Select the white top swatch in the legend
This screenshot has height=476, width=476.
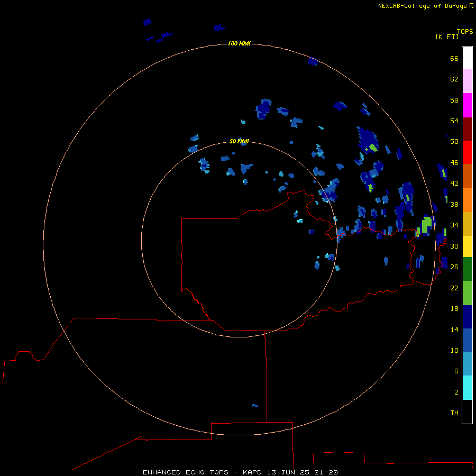467,58
